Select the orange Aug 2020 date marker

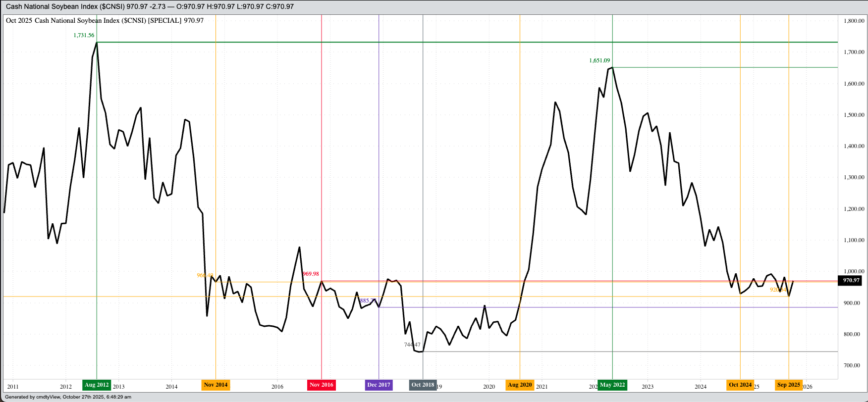[520, 385]
